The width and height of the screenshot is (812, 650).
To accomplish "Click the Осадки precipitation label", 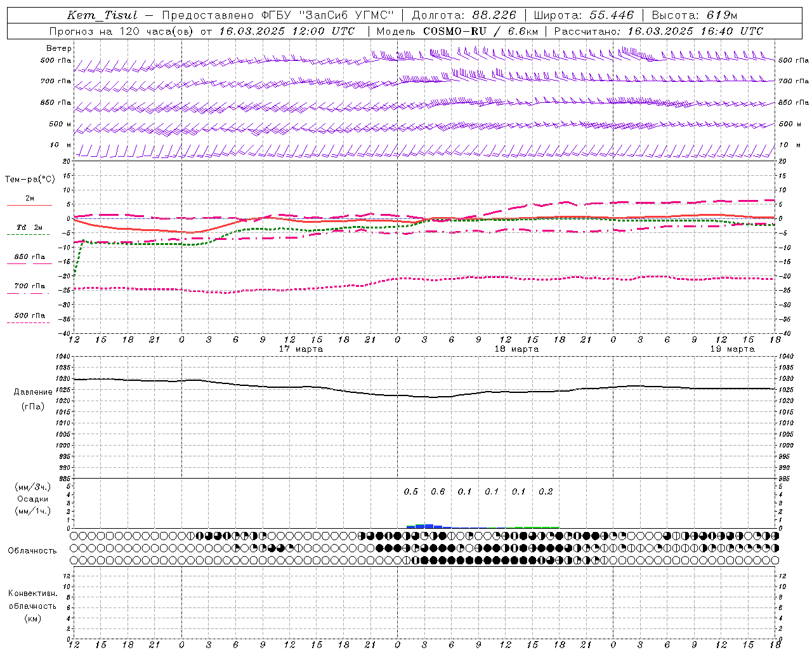I will click(x=32, y=499).
